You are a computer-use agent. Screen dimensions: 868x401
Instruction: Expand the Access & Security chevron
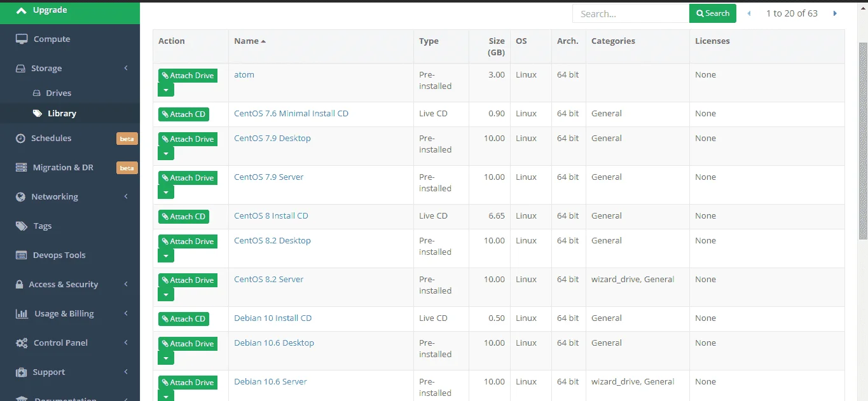(126, 284)
